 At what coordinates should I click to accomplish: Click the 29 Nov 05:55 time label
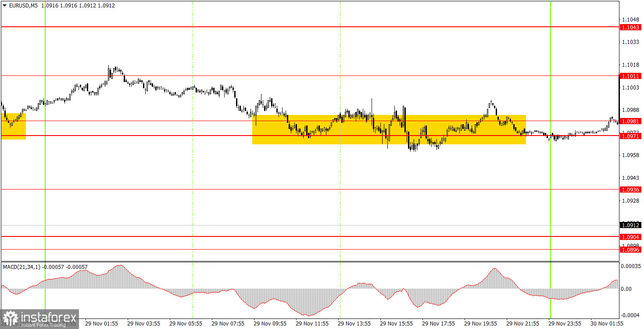coord(186,323)
